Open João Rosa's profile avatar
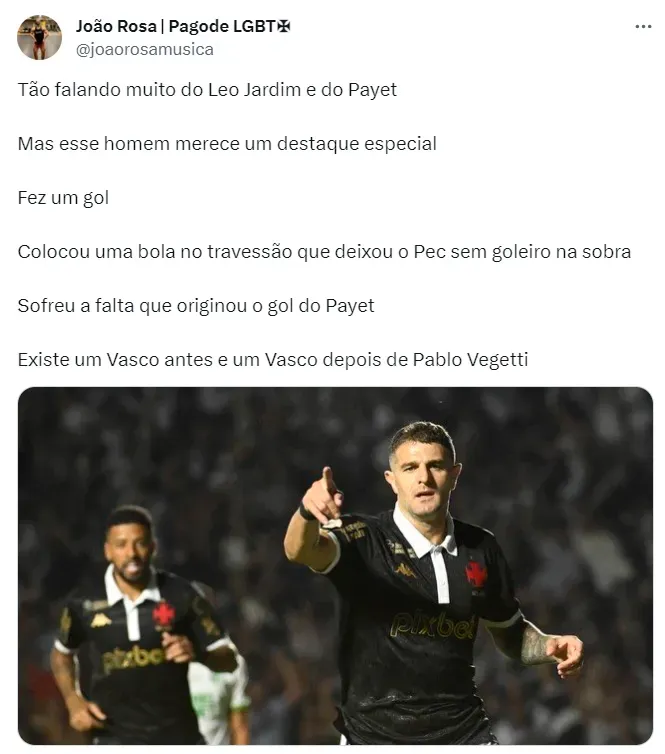This screenshot has height=754, width=665. pos(39,37)
